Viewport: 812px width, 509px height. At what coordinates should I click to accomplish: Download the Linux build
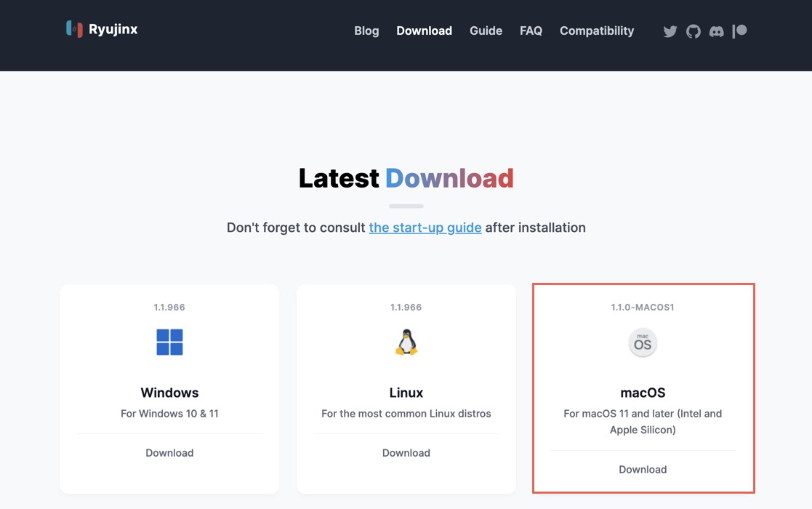(406, 452)
